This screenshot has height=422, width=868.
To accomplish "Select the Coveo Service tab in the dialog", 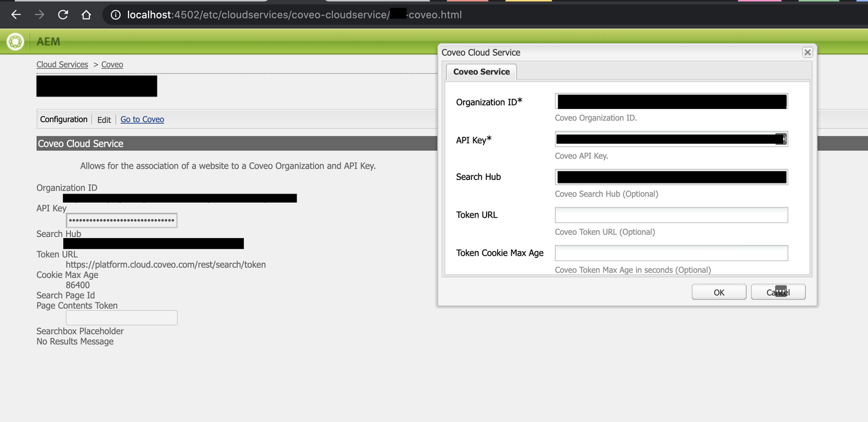I will 481,71.
